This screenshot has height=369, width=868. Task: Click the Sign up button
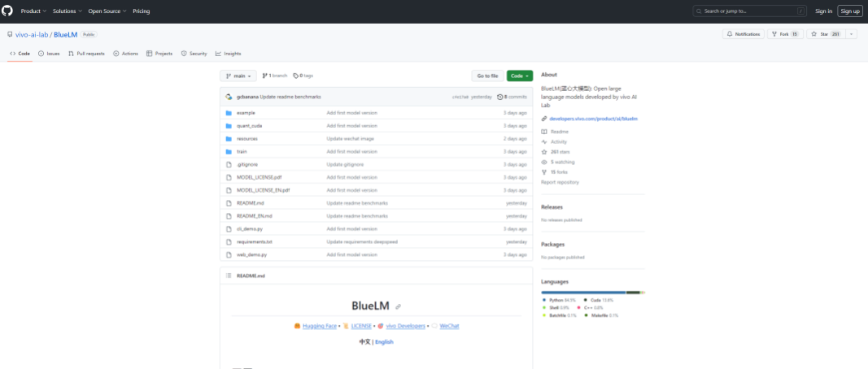point(849,11)
